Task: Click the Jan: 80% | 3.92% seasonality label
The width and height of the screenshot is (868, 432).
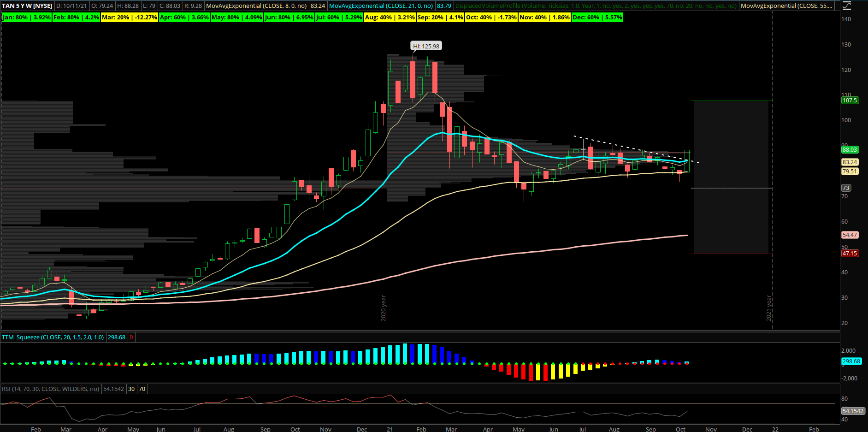Action: (x=27, y=18)
